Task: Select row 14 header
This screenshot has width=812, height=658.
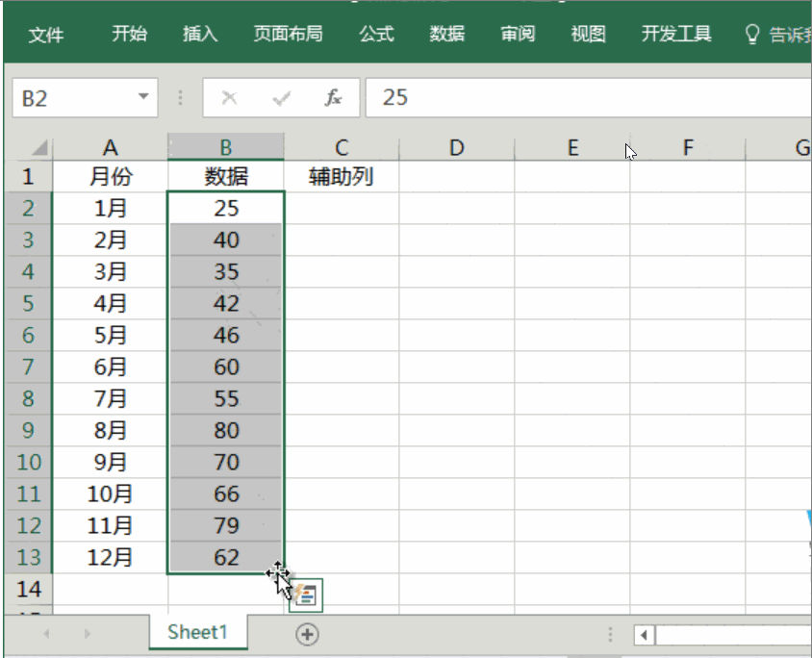Action: click(x=28, y=589)
